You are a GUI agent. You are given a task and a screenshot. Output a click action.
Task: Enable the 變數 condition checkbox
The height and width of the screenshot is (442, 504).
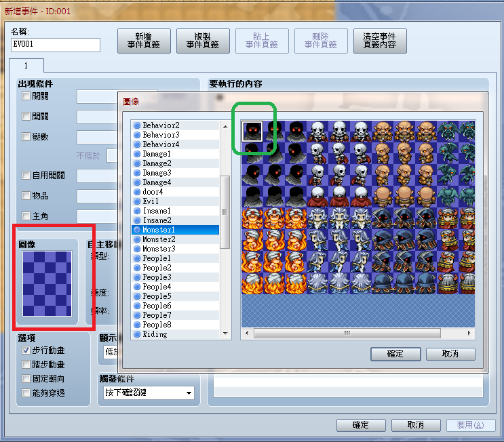[26, 136]
